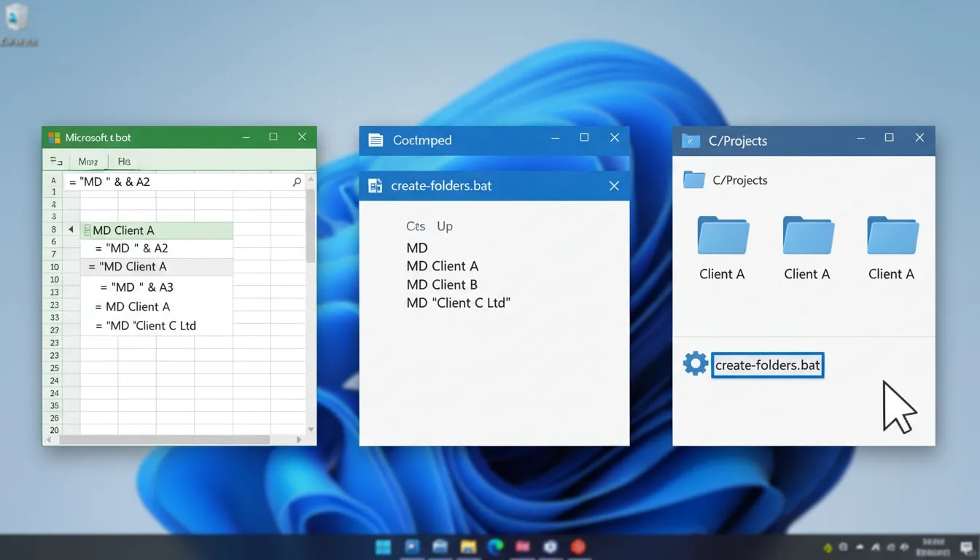Click the create-folders.bat document icon in Notepad
Image resolution: width=980 pixels, height=560 pixels.
click(375, 186)
